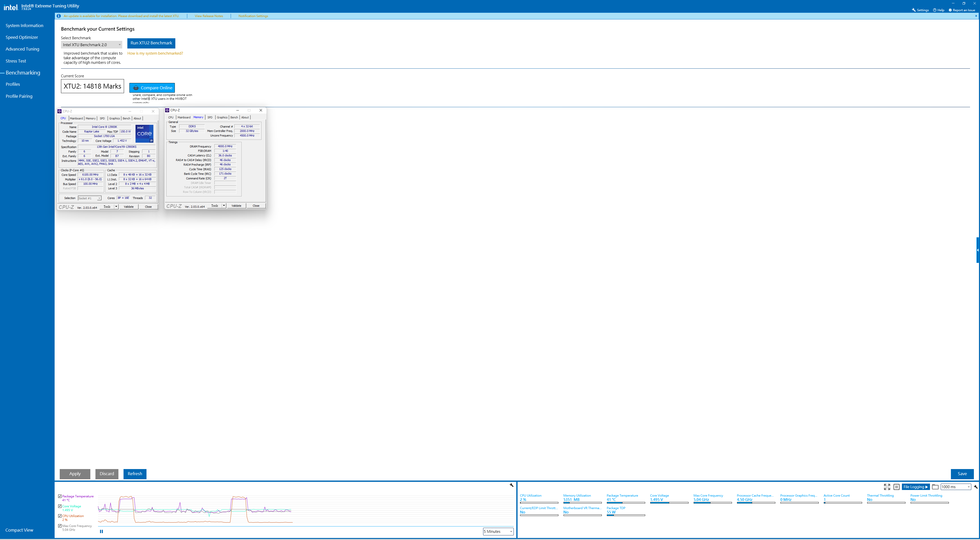Click the Report an Issue icon
Image resolution: width=980 pixels, height=540 pixels.
950,10
